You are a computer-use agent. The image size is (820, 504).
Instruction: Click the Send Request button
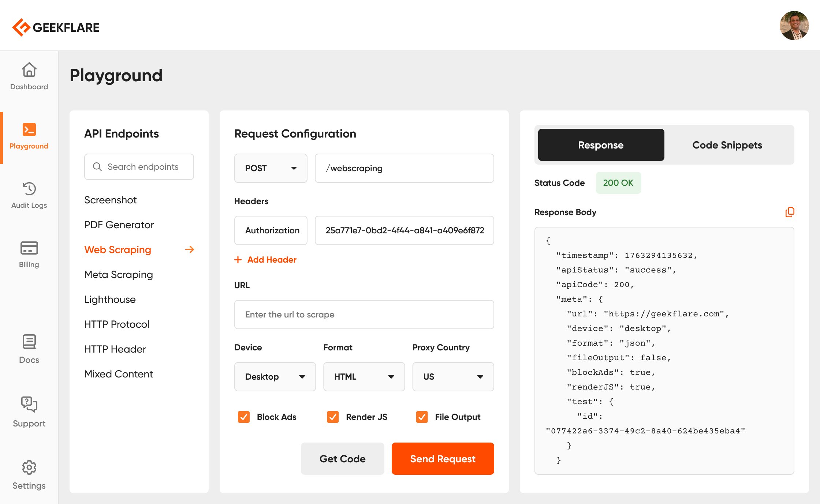click(443, 458)
